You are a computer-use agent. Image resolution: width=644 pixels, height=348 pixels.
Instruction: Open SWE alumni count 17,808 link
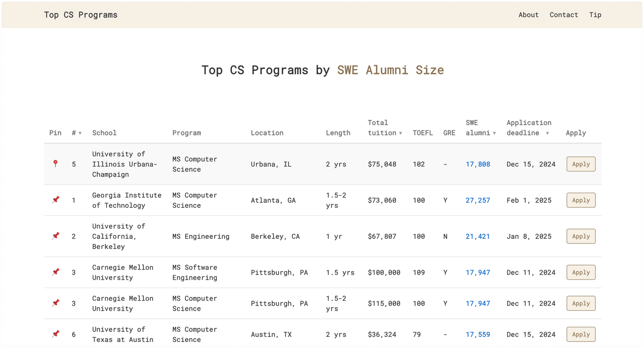coord(477,164)
